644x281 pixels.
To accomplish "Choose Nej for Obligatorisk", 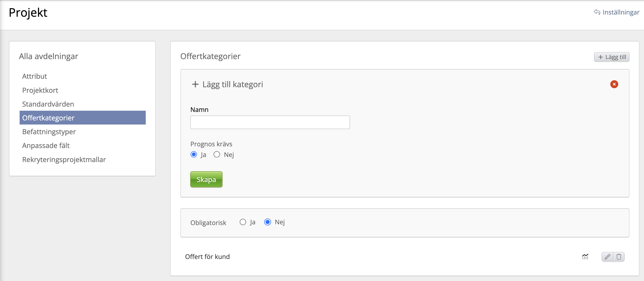I will [268, 222].
